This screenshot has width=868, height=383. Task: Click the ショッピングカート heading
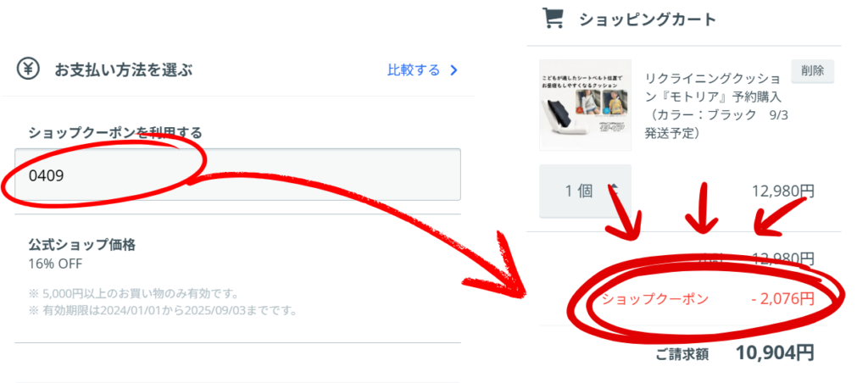click(648, 19)
